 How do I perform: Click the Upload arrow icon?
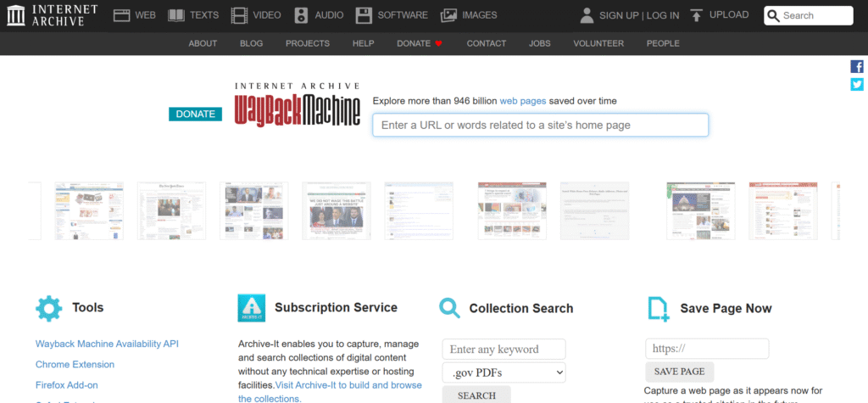click(x=697, y=15)
